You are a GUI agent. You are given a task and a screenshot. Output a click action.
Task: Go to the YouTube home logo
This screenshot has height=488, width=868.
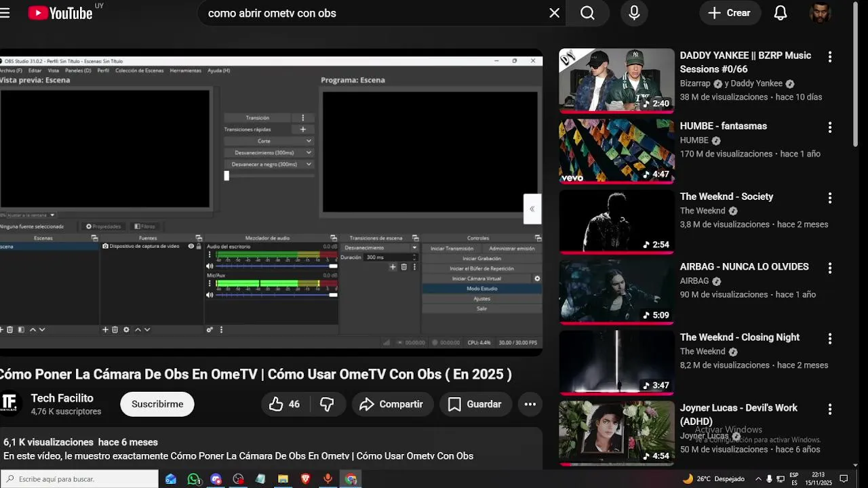tap(60, 13)
